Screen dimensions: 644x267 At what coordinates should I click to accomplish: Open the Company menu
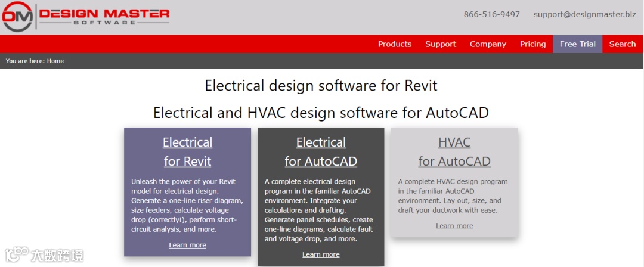pyautogui.click(x=488, y=44)
